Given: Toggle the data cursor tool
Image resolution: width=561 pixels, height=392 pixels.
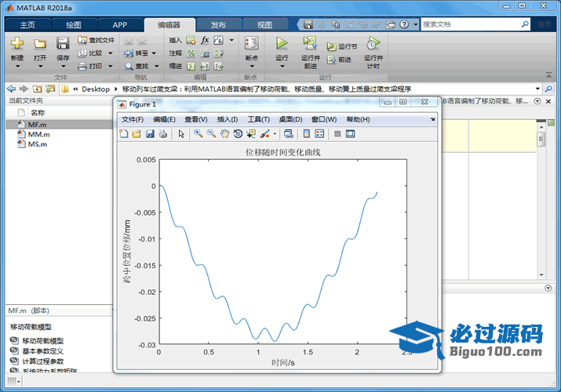Looking at the screenshot, I should pyautogui.click(x=251, y=133).
